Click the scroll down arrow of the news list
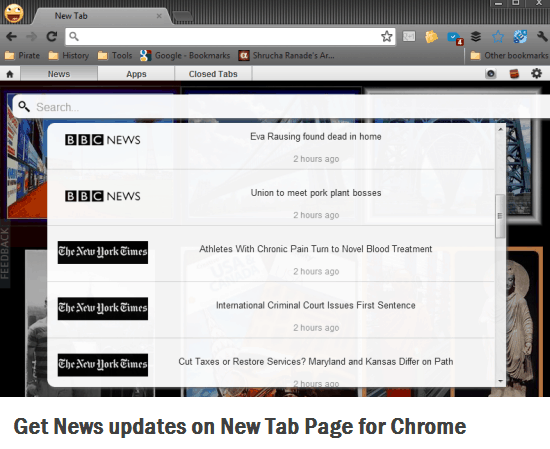The width and height of the screenshot is (550, 449). [501, 381]
